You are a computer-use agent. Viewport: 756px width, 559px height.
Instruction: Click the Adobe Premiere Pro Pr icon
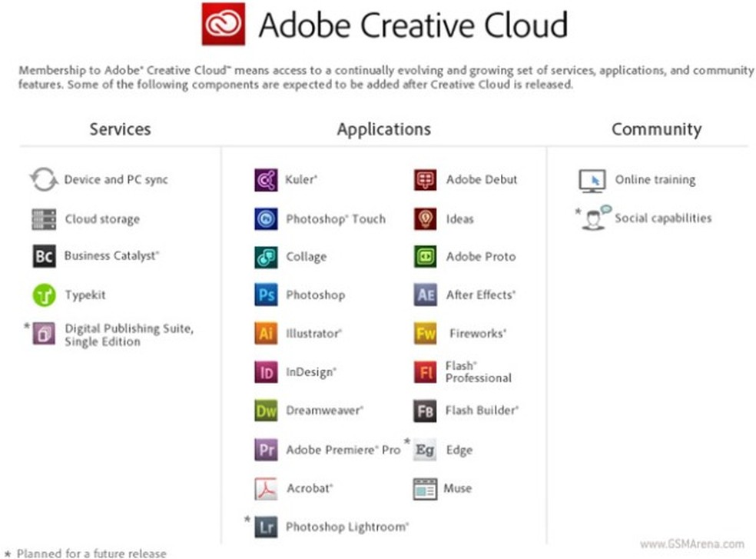coord(266,450)
